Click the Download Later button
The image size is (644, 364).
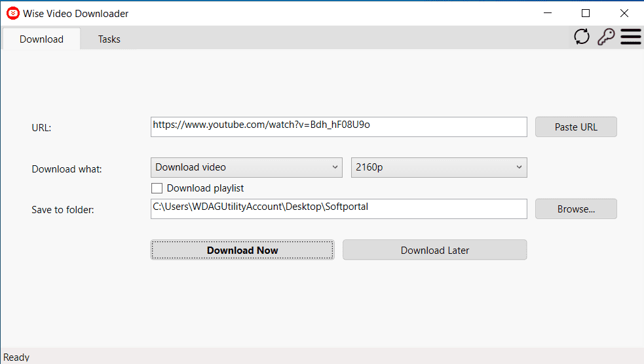tap(435, 250)
